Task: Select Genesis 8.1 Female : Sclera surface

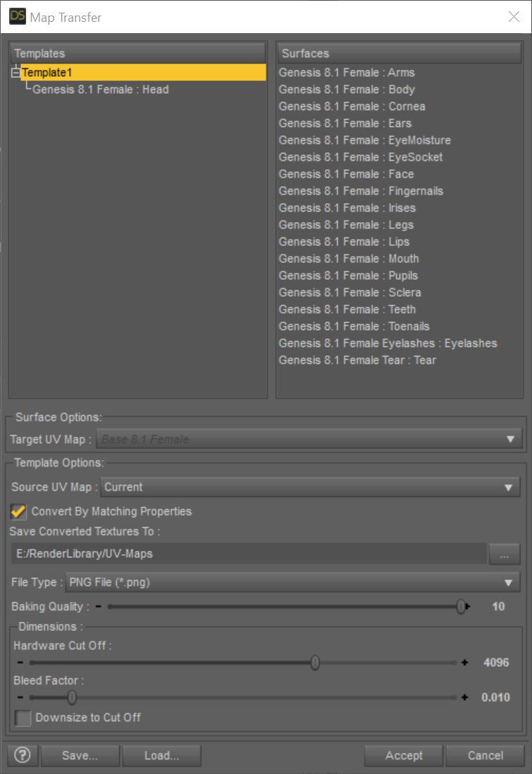Action: (x=349, y=293)
